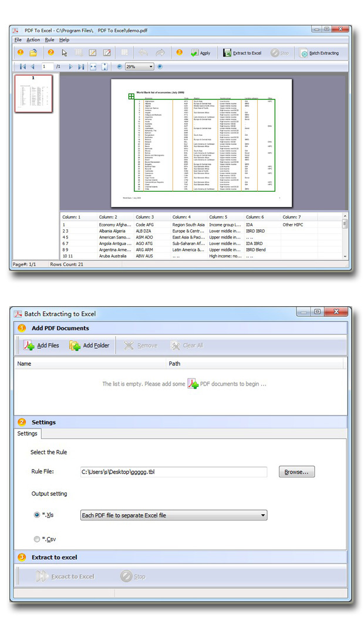Click Extract to Excel in the main toolbar
Screen dimensions: 364x633
(242, 53)
